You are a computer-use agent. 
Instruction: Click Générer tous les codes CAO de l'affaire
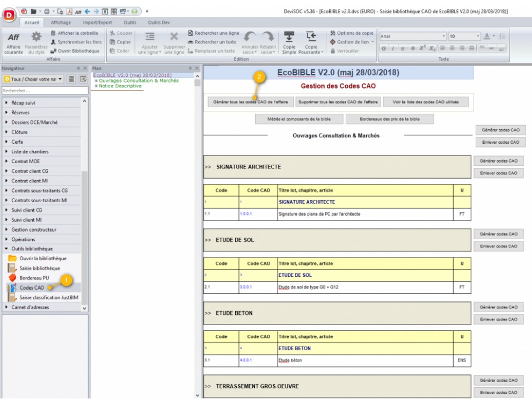tap(250, 102)
